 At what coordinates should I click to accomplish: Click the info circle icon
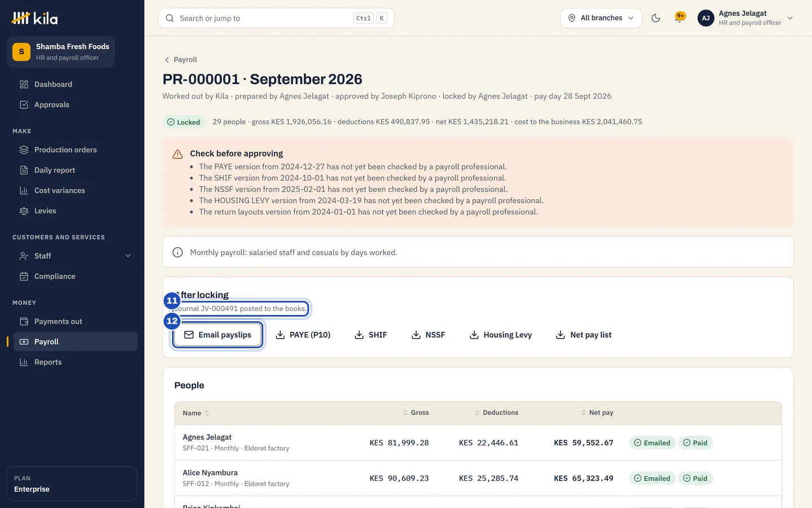pyautogui.click(x=178, y=252)
